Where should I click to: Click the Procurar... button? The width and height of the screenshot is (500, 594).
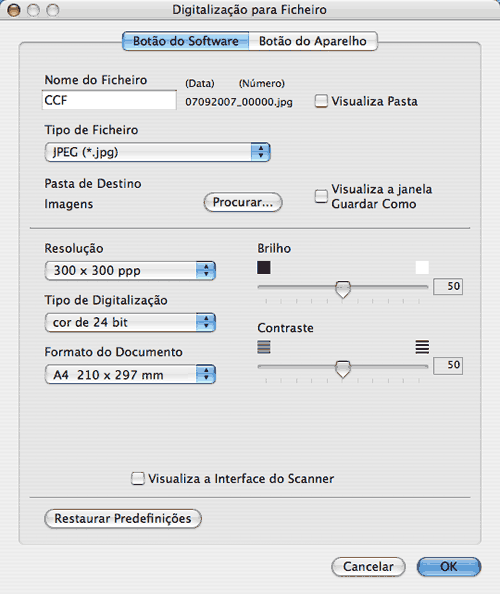click(243, 202)
